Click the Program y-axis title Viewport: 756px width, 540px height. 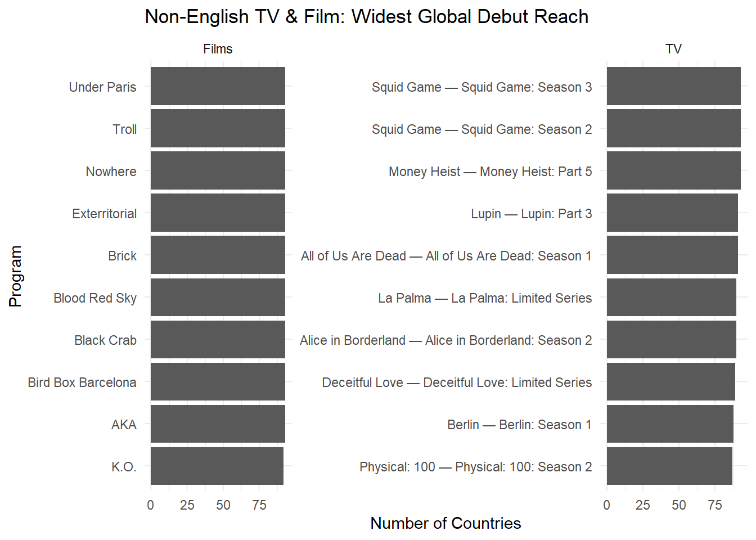click(15, 276)
